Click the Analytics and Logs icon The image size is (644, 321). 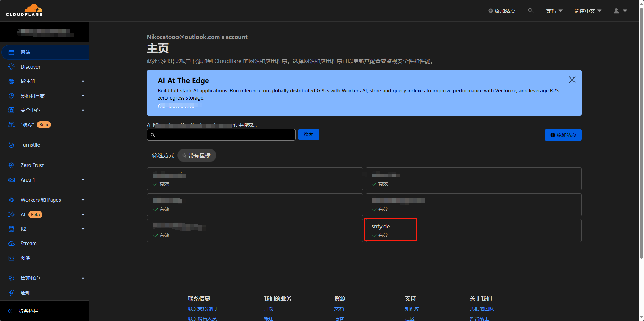(x=11, y=96)
